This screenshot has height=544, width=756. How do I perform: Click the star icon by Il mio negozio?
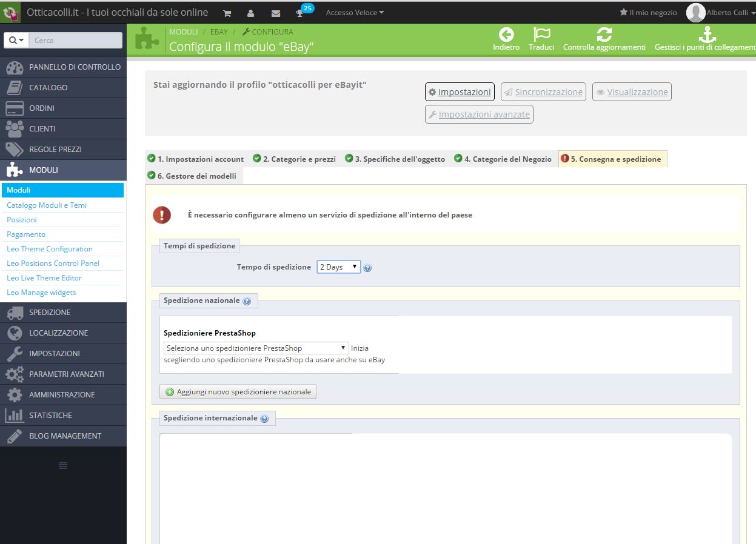coord(623,12)
